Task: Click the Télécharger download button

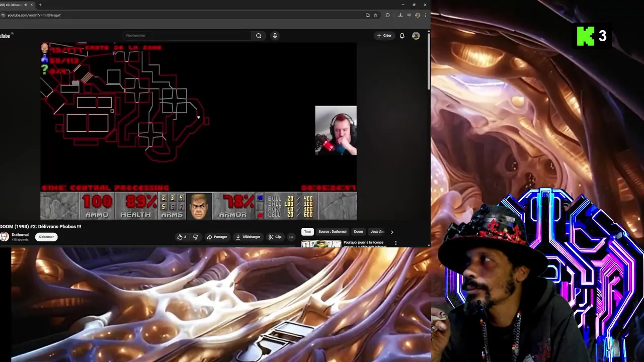Action: point(248,237)
